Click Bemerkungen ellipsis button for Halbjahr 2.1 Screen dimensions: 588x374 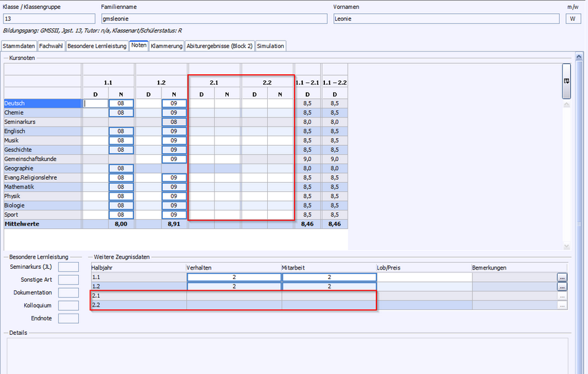(563, 296)
